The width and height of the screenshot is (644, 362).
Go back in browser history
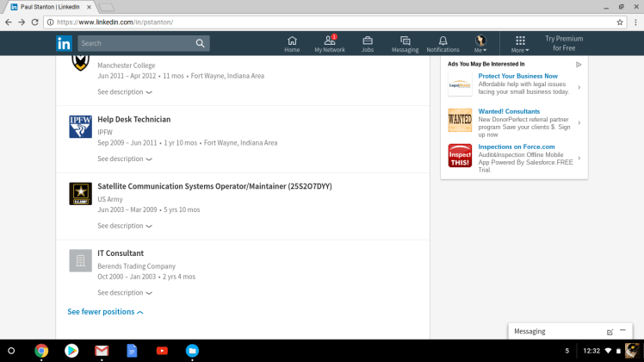(9, 22)
